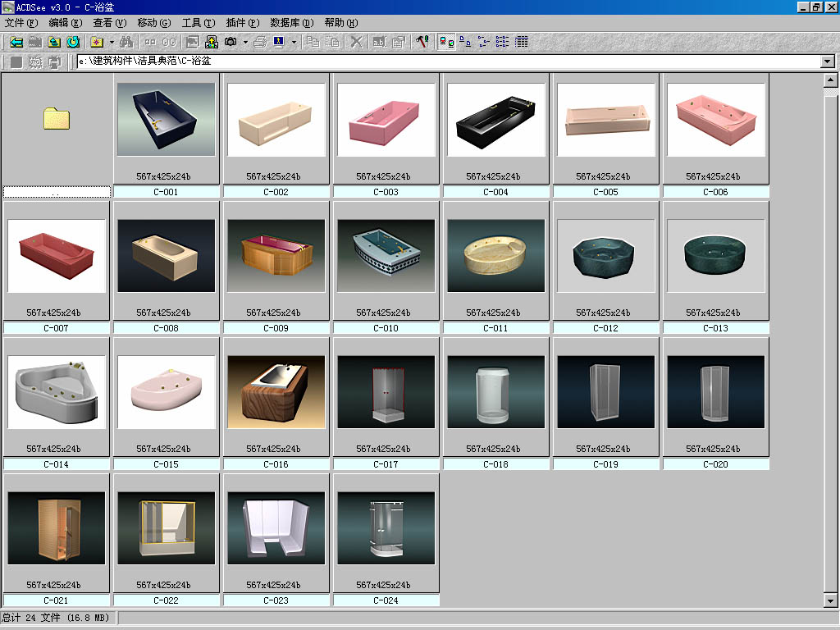Select the C-016 wooden bathtub thumbnail
Screen dimensions: 840x630
(x=276, y=392)
